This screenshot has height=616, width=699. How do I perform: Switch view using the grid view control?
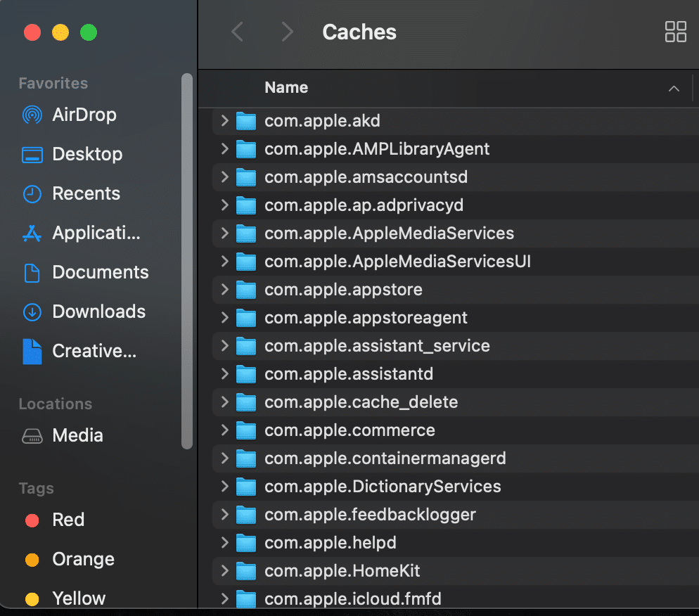click(x=675, y=32)
